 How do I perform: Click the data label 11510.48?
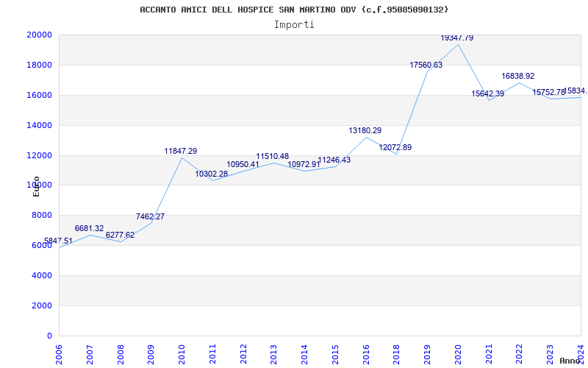273,156
